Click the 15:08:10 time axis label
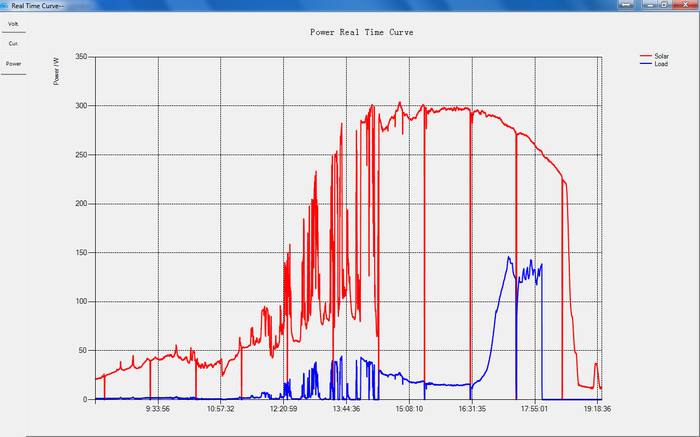Image resolution: width=700 pixels, height=437 pixels. [x=408, y=408]
